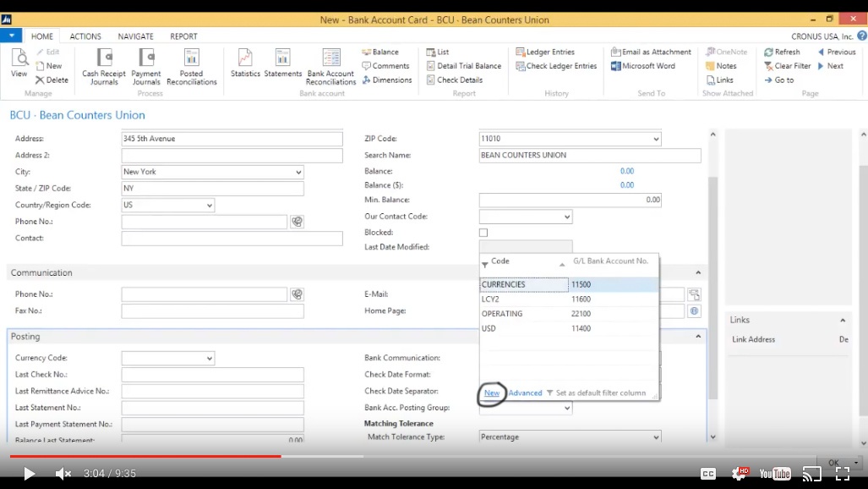
Task: Clear Filter on the page
Action: (787, 65)
